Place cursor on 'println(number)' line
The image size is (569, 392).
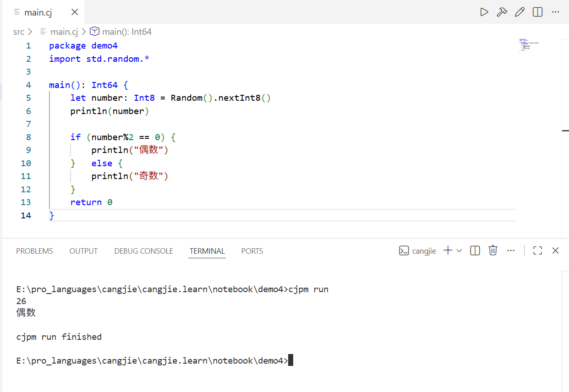click(110, 111)
